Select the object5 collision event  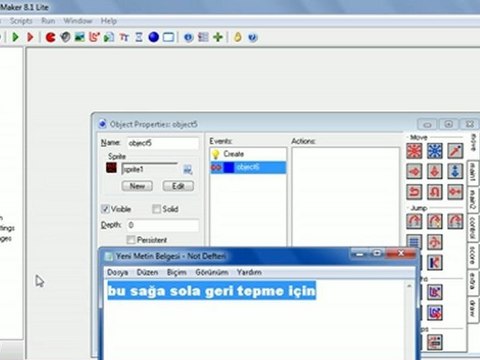click(248, 167)
